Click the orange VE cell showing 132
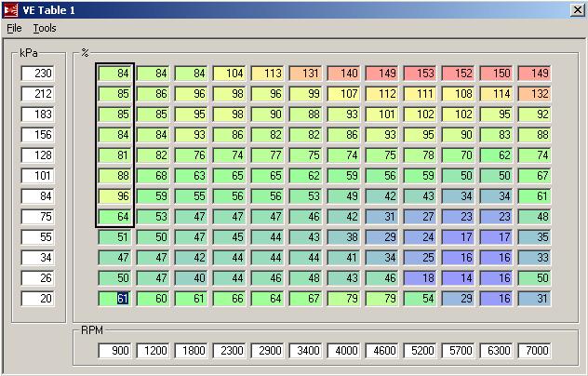This screenshot has height=376, width=588. coord(534,93)
